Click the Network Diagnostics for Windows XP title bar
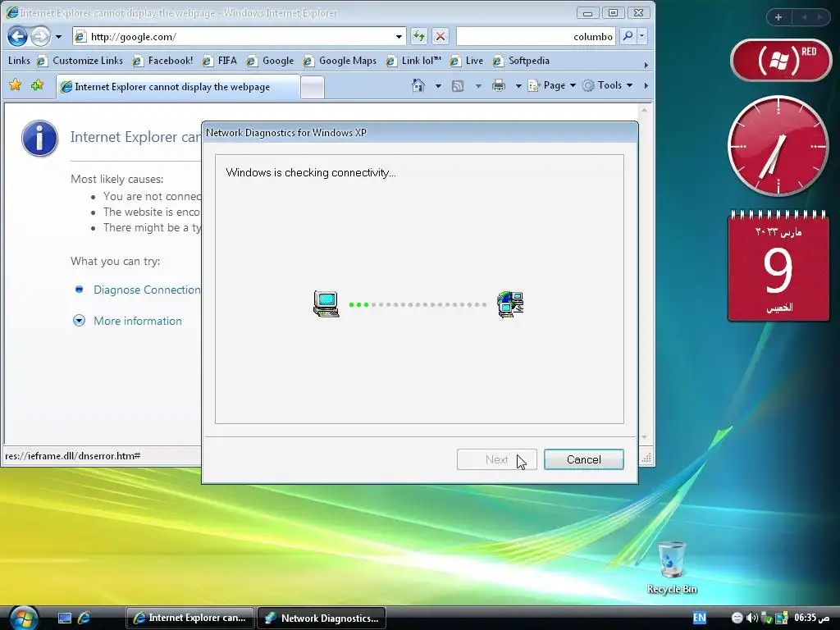 [419, 132]
